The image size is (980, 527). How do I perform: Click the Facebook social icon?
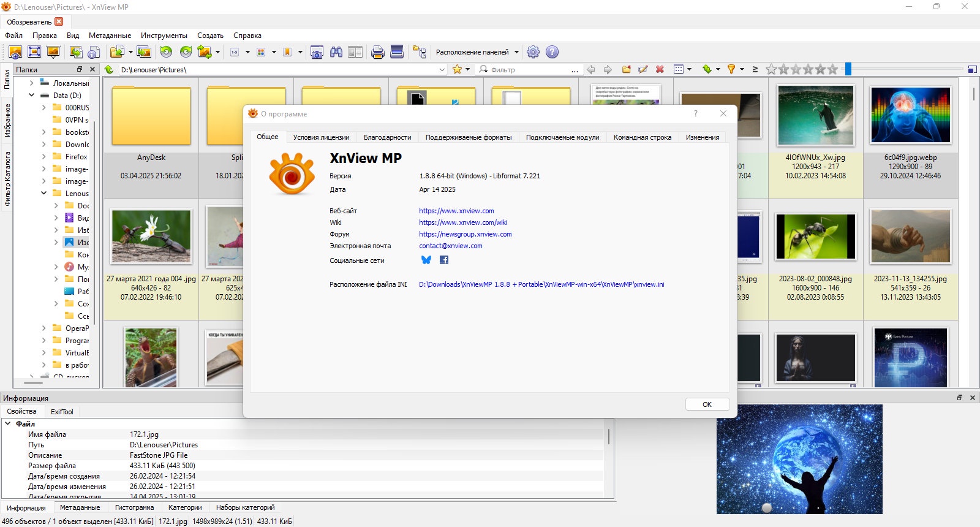tap(444, 260)
